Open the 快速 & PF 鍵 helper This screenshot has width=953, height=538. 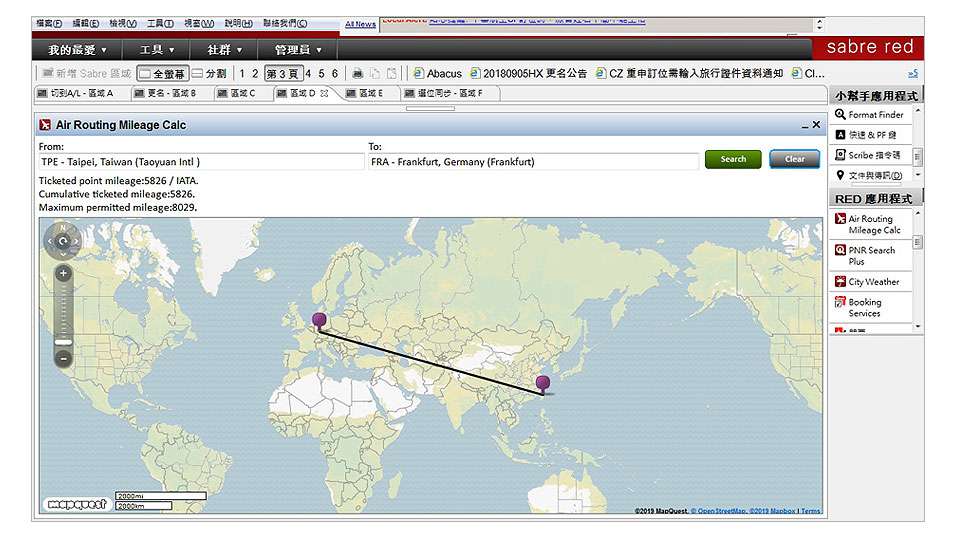tap(865, 134)
